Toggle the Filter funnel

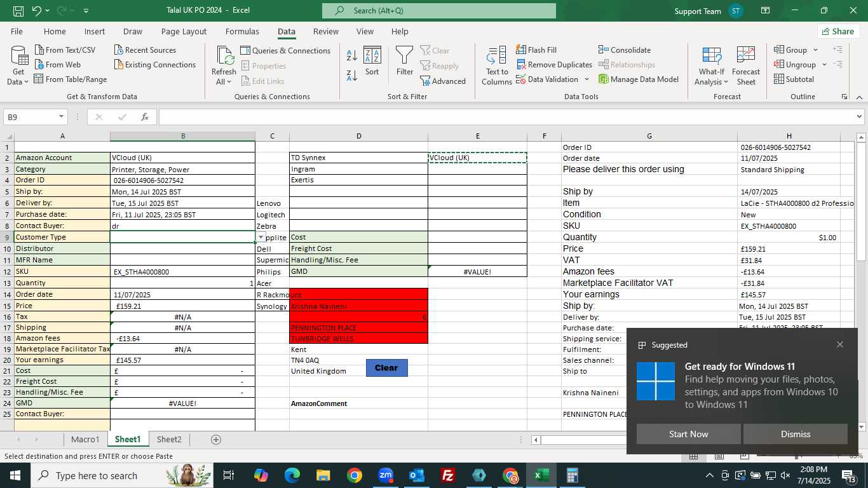click(405, 61)
